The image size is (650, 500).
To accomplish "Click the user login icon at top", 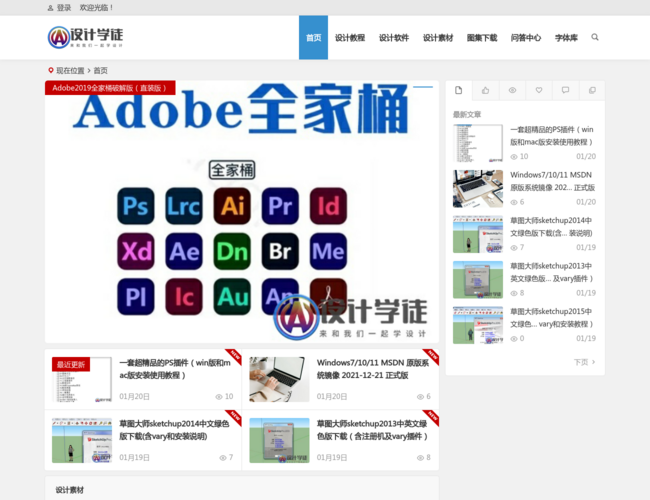I will click(x=50, y=8).
